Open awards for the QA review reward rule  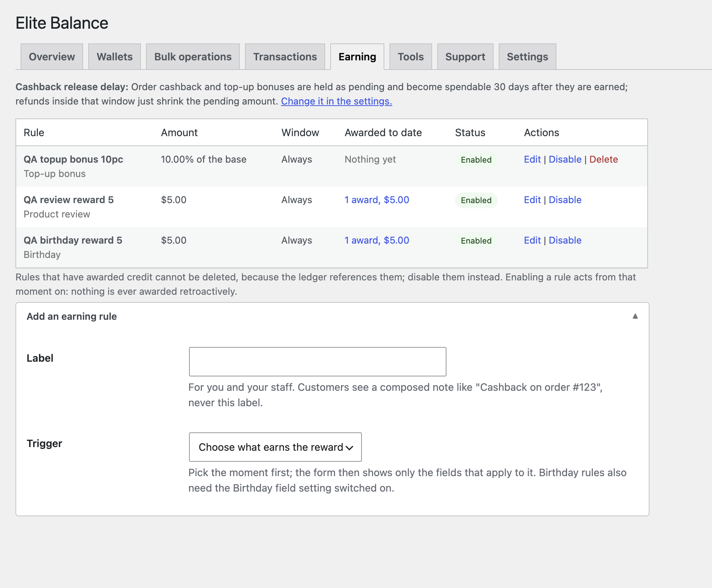(x=377, y=200)
